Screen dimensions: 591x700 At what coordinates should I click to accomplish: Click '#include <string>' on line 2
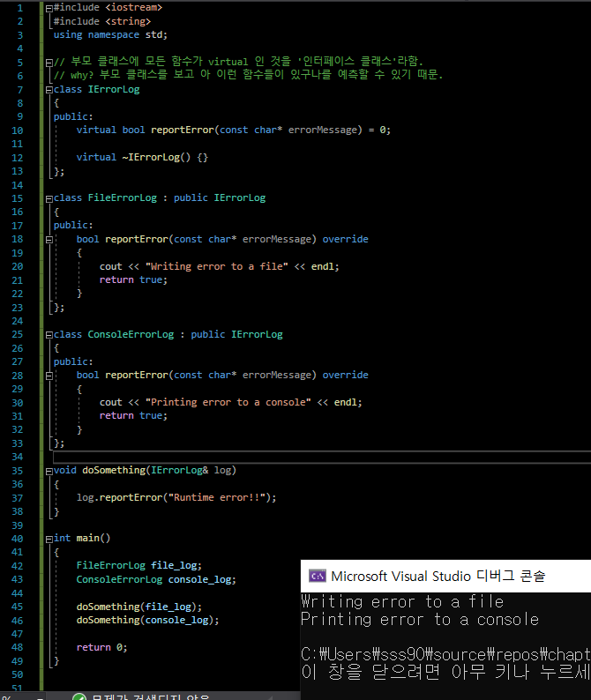click(102, 21)
